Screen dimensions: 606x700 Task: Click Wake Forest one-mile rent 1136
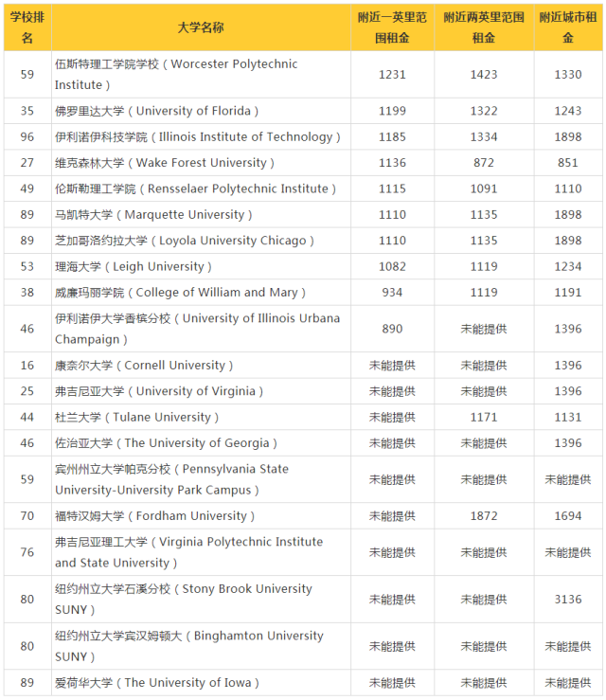click(x=392, y=163)
